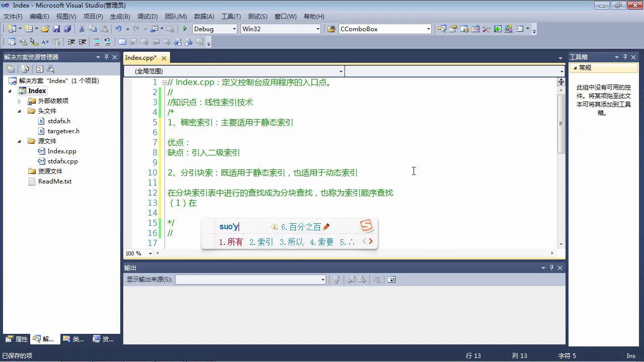Click the Open File folder icon
The image size is (644, 362).
[45, 29]
